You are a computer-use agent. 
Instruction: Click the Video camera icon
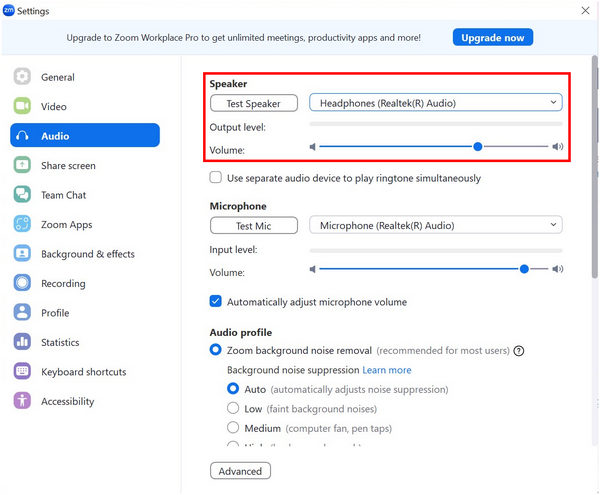[22, 106]
